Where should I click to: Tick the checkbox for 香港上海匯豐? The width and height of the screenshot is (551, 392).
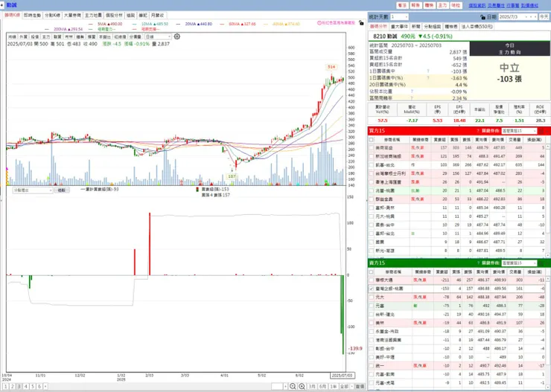pos(372,182)
